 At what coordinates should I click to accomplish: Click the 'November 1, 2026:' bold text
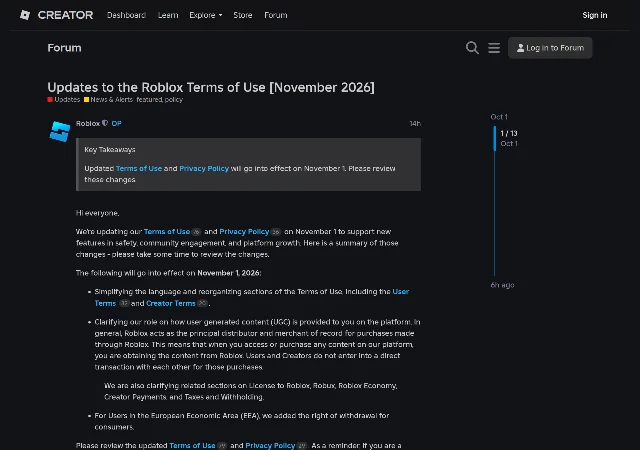[229, 273]
